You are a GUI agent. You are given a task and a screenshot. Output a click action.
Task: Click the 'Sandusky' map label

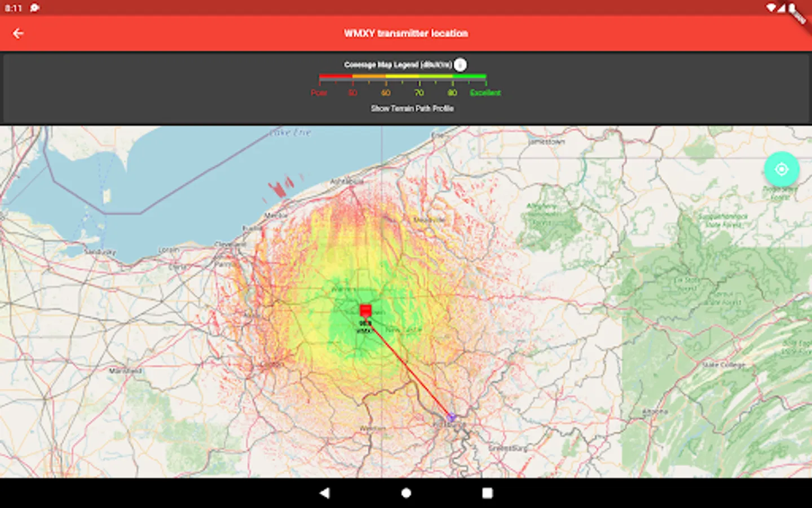[x=100, y=252]
